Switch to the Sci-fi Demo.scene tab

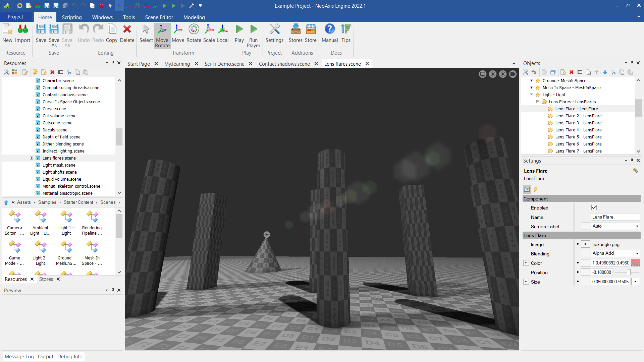pos(224,64)
